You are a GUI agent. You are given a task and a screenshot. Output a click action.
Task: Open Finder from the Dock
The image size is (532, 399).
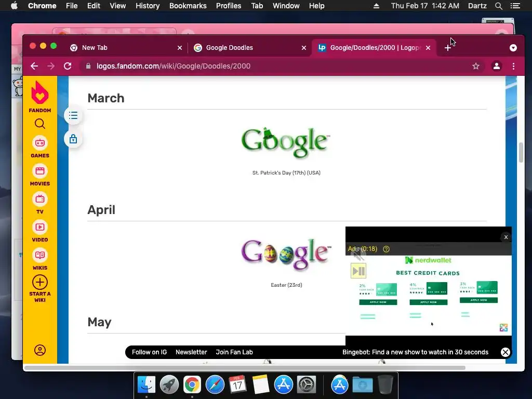click(146, 385)
